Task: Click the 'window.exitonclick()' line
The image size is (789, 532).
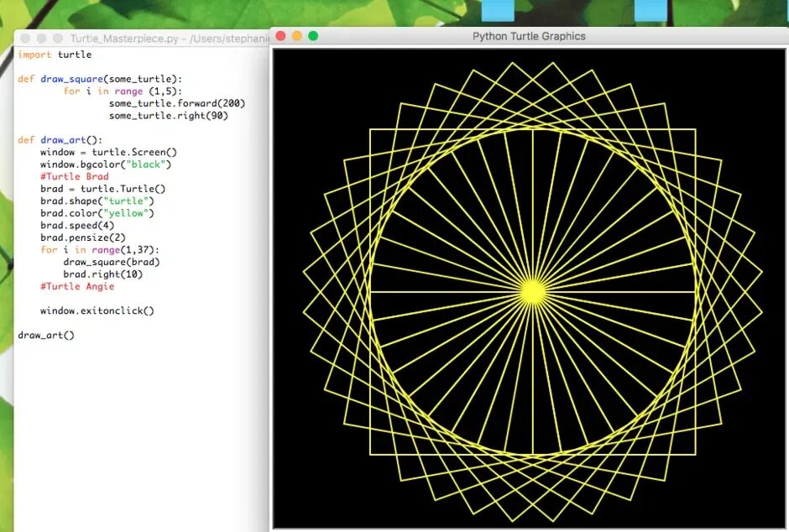Action: pyautogui.click(x=97, y=310)
